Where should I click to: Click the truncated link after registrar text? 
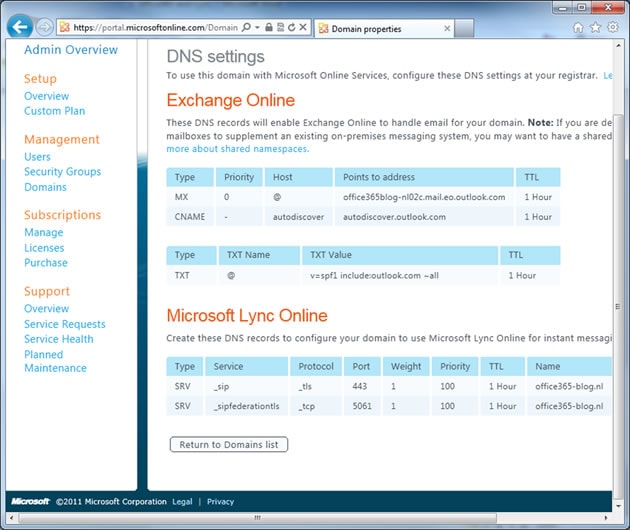tap(607, 76)
